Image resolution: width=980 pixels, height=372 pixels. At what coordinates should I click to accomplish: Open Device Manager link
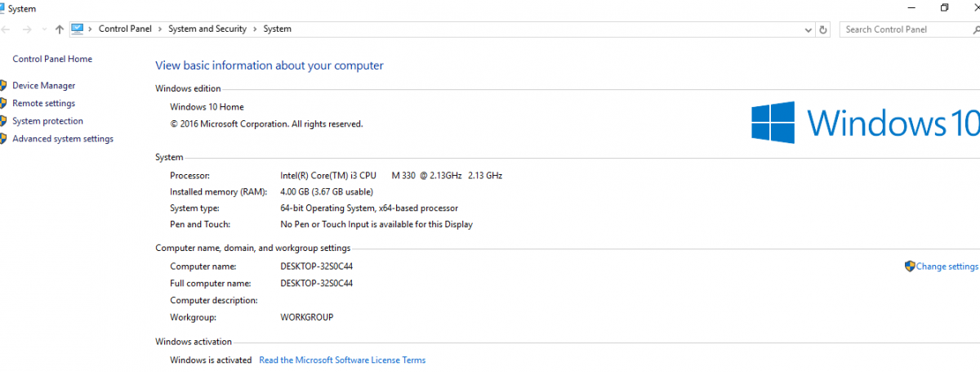coord(44,85)
